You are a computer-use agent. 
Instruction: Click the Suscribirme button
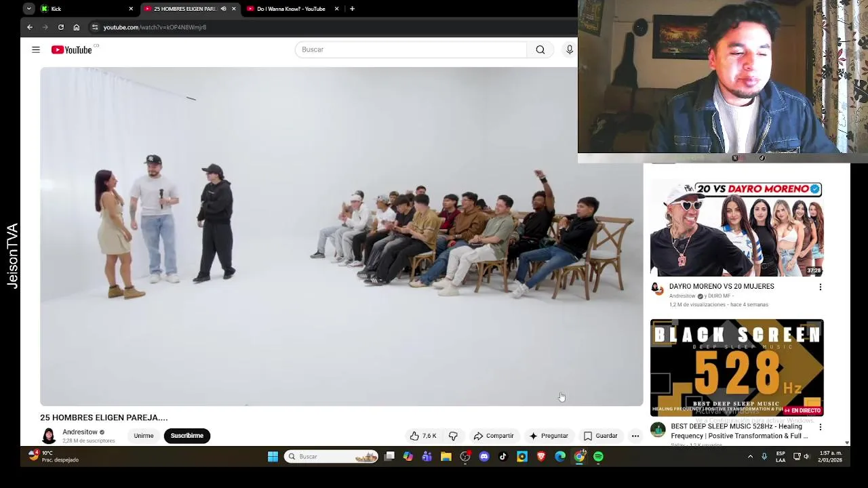point(187,436)
